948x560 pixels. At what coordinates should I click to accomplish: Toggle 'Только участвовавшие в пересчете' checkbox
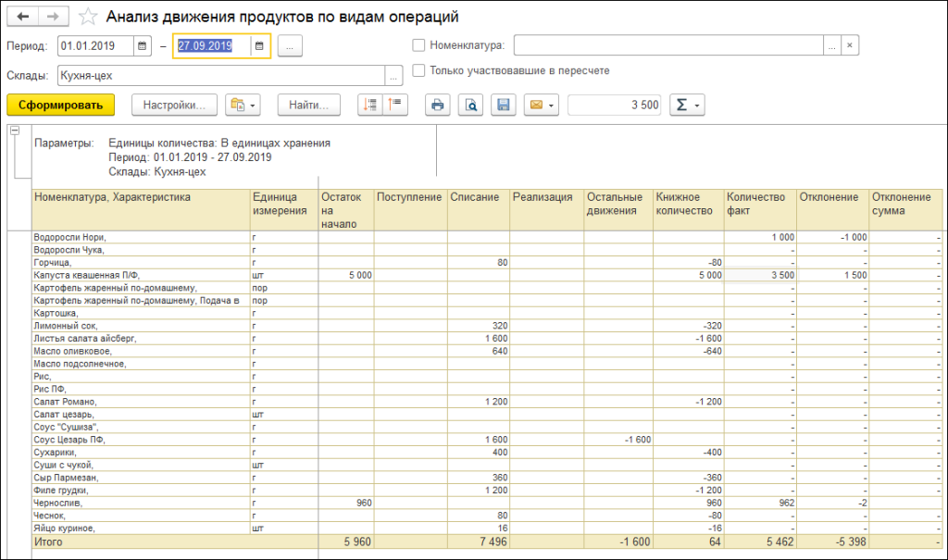point(418,70)
